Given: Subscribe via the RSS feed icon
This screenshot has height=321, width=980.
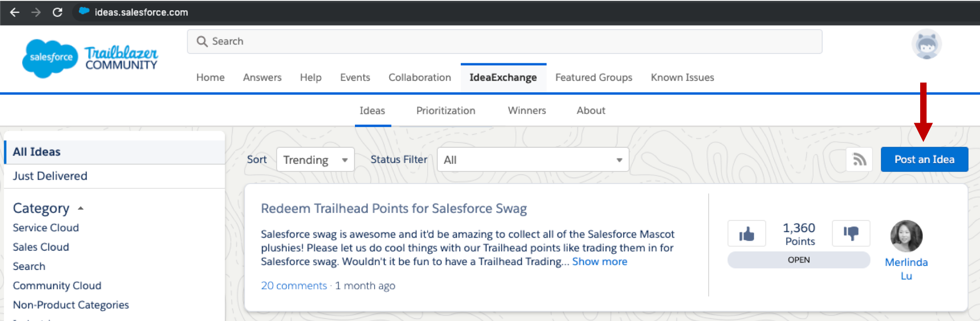Looking at the screenshot, I should (x=859, y=160).
